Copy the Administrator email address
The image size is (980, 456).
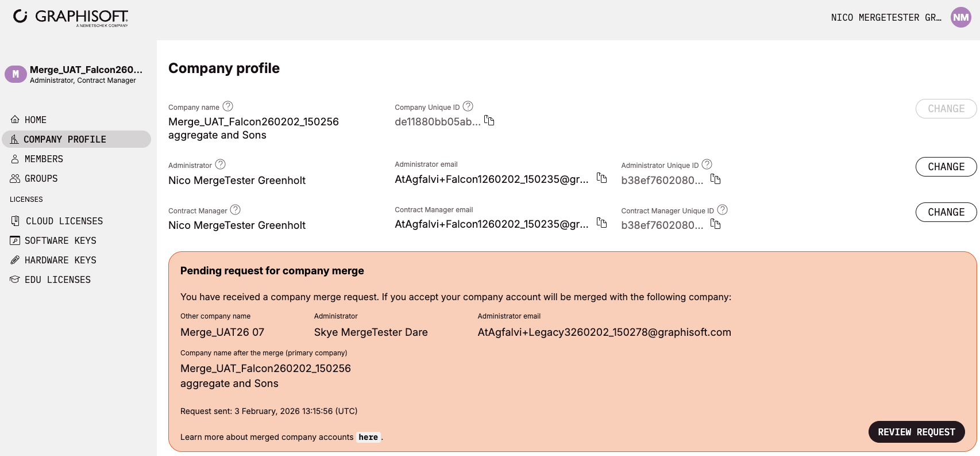[602, 178]
